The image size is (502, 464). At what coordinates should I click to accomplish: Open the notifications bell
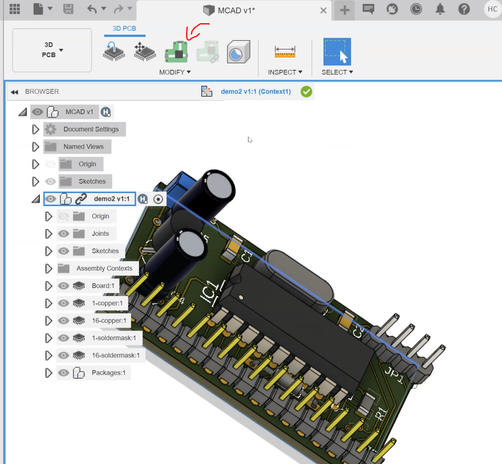[440, 9]
